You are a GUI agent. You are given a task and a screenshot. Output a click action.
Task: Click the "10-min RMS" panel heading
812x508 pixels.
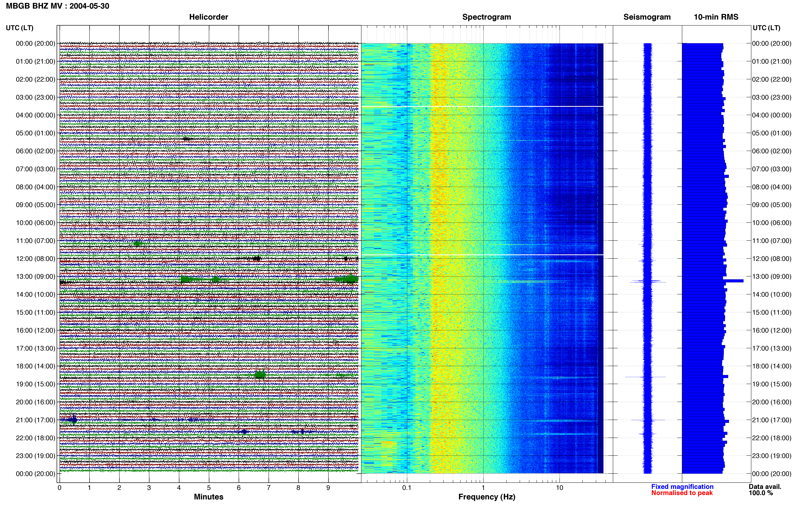[x=716, y=17]
